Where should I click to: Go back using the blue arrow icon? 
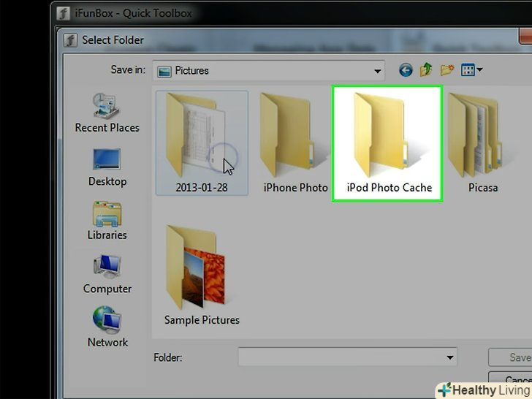(x=406, y=70)
